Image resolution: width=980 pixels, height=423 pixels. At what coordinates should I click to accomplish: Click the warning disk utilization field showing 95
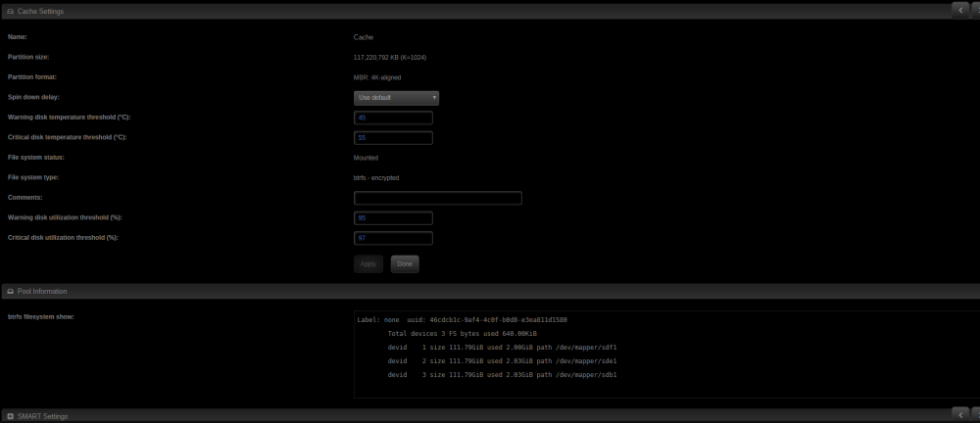tap(393, 218)
